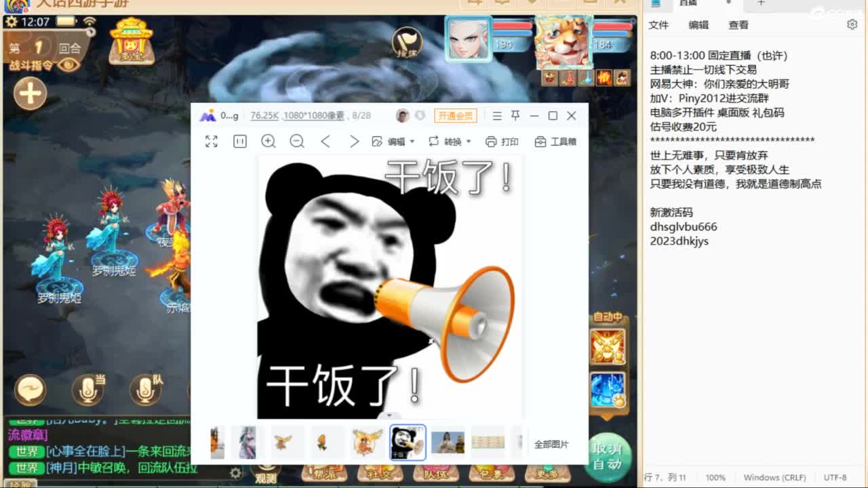Select the two-people photo thumbnail
Image resolution: width=868 pixels, height=488 pixels.
click(x=448, y=443)
